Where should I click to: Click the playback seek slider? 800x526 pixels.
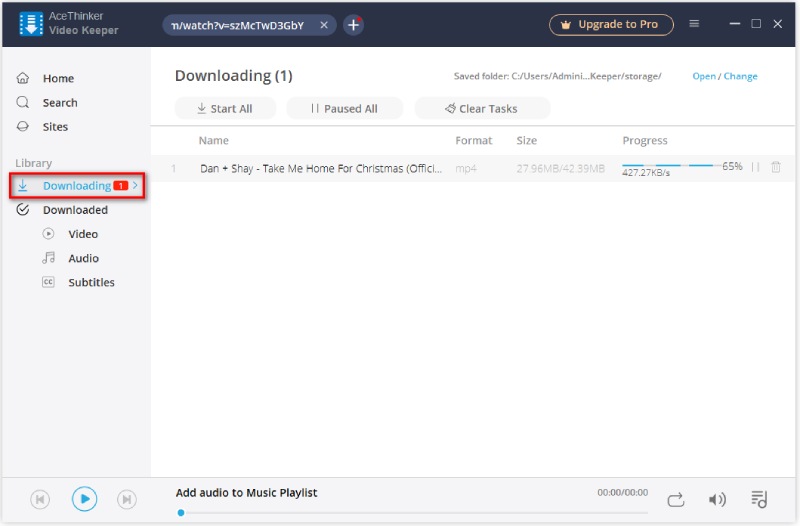[x=400, y=513]
